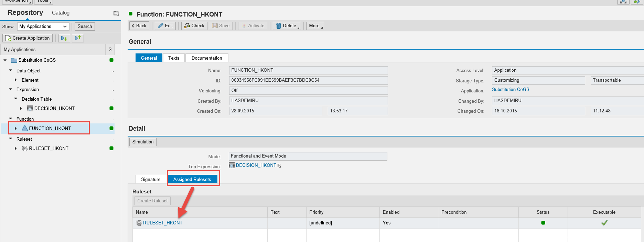Viewport: 644px width, 242px height.
Task: Click the expand-all arrow icon in repository toolbar
Action: click(64, 38)
